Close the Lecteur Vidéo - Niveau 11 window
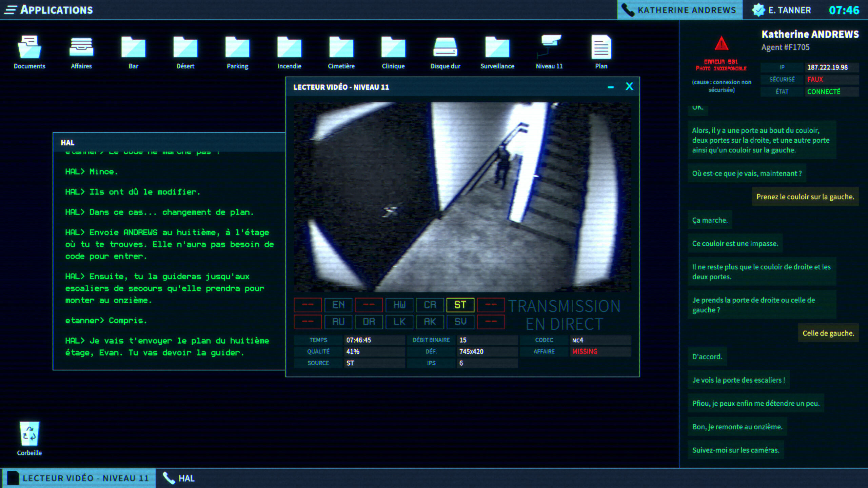The image size is (868, 488). tap(629, 86)
